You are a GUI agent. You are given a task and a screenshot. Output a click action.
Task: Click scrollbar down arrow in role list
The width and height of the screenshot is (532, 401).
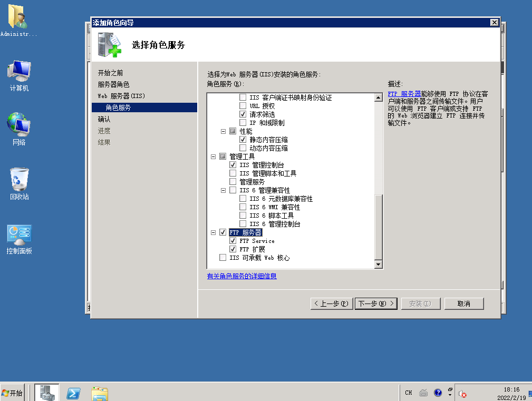coord(379,265)
